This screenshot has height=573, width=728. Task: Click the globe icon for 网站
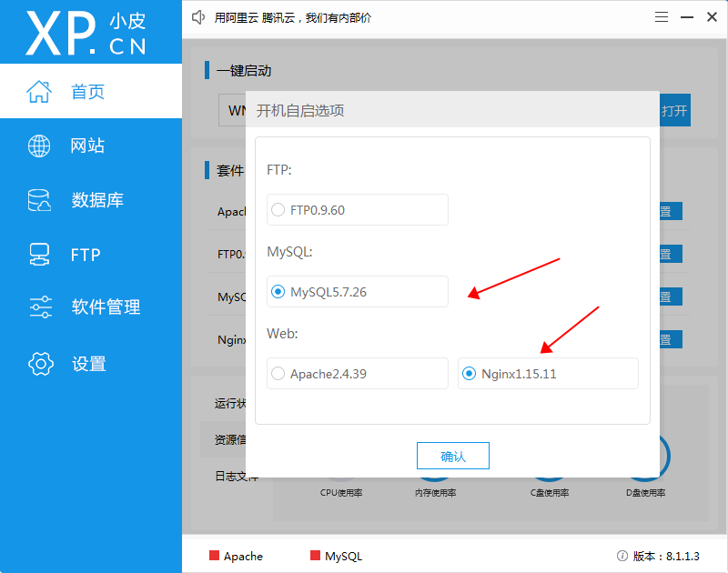pyautogui.click(x=39, y=146)
